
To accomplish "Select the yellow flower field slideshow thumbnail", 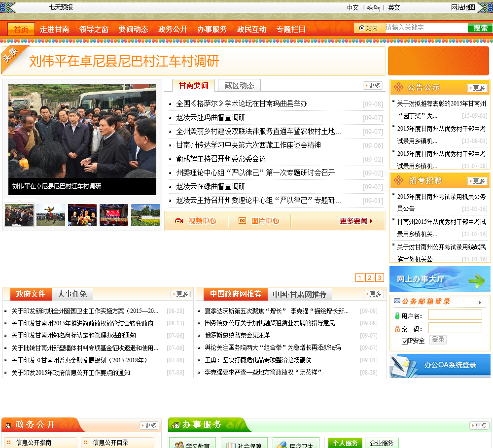I will tap(145, 215).
